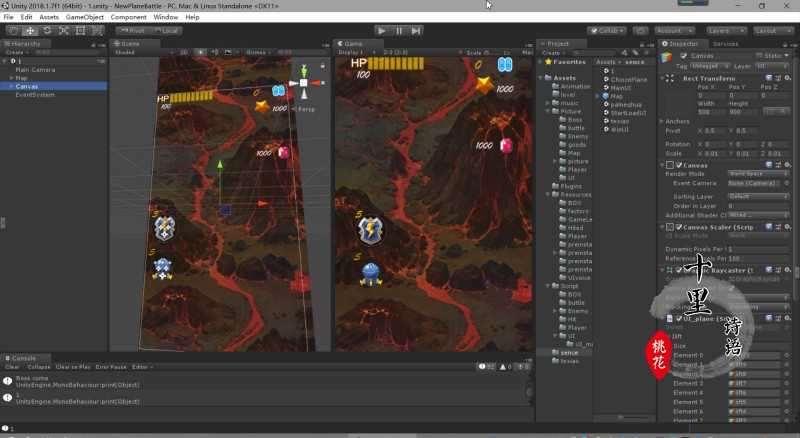The height and width of the screenshot is (438, 800).
Task: Toggle scene audio in Scene view
Action: 214,52
